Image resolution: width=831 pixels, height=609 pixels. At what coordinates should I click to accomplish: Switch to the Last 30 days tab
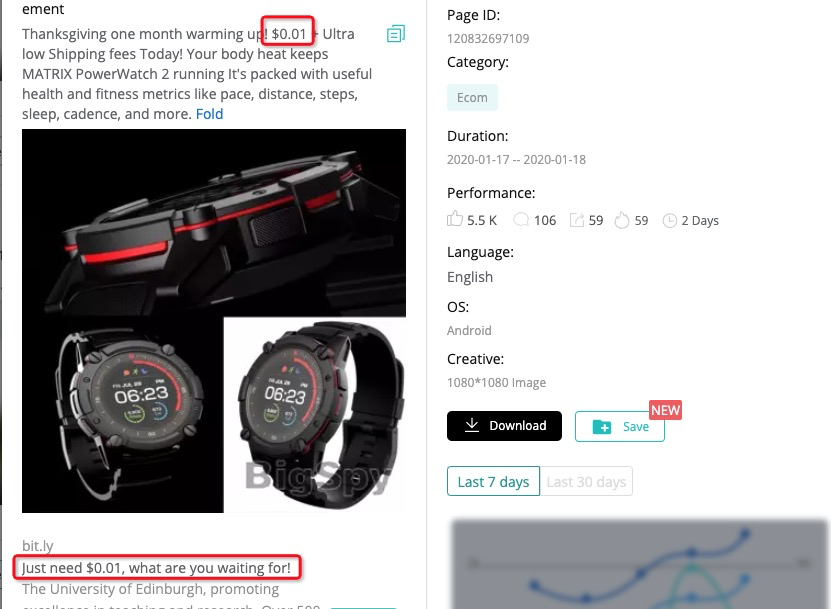(x=586, y=481)
